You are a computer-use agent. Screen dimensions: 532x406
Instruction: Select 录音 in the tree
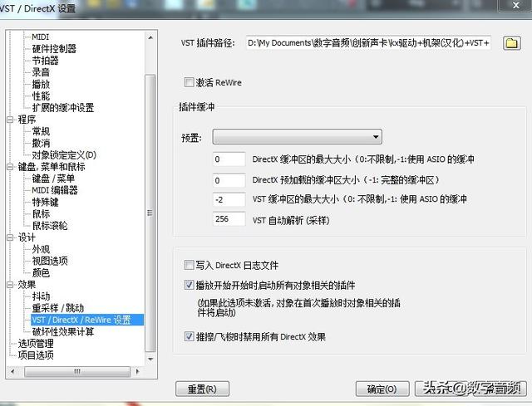(x=41, y=72)
